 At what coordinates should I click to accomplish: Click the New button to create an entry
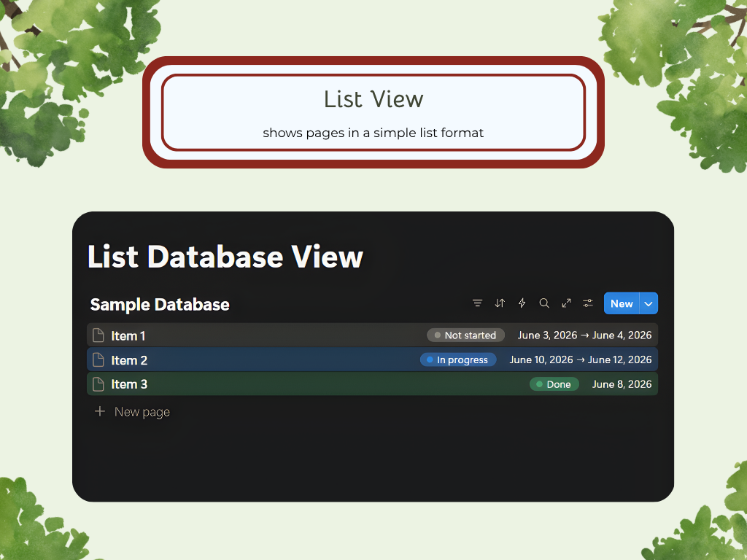point(622,303)
